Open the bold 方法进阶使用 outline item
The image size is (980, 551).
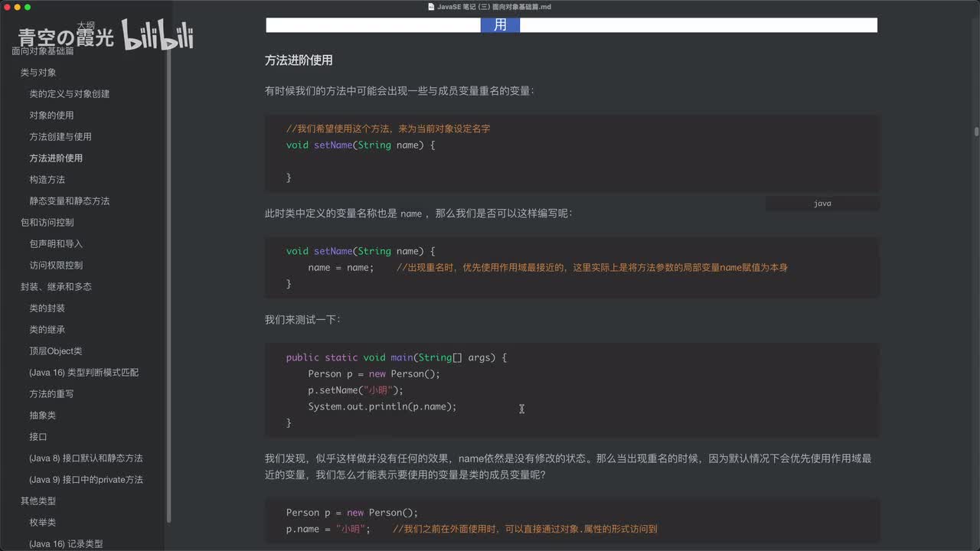[56, 158]
